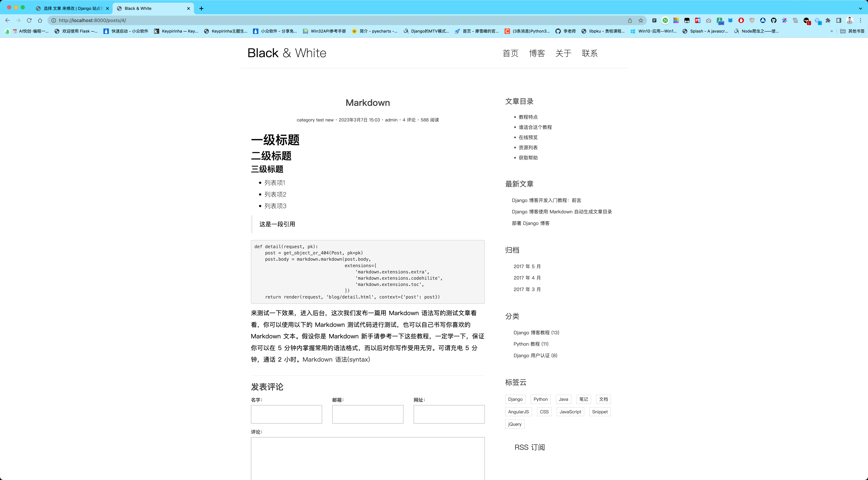Open the category test new link

pyautogui.click(x=315, y=120)
